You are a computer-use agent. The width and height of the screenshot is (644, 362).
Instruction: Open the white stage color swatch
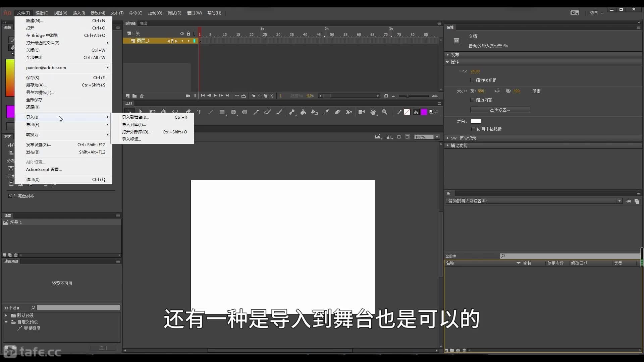tap(476, 121)
